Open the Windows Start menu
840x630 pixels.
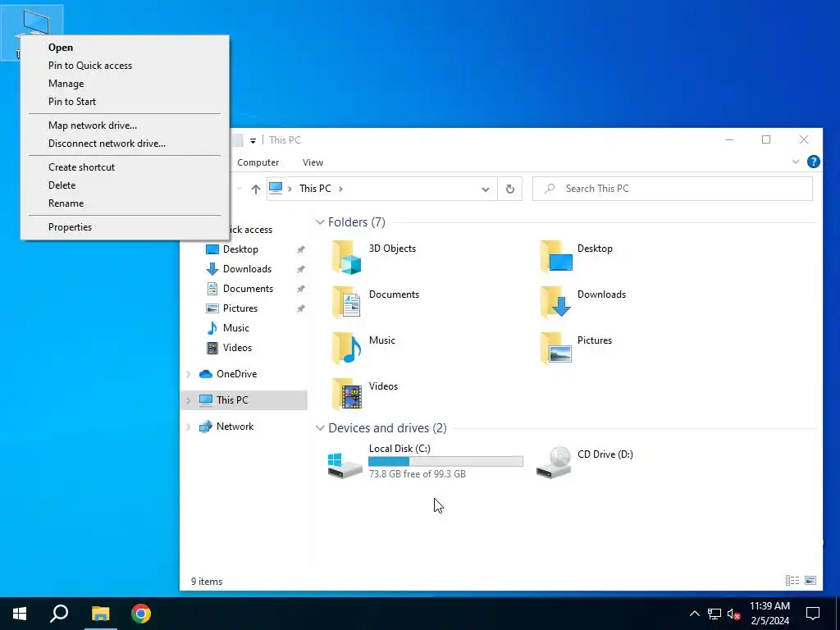click(x=20, y=614)
